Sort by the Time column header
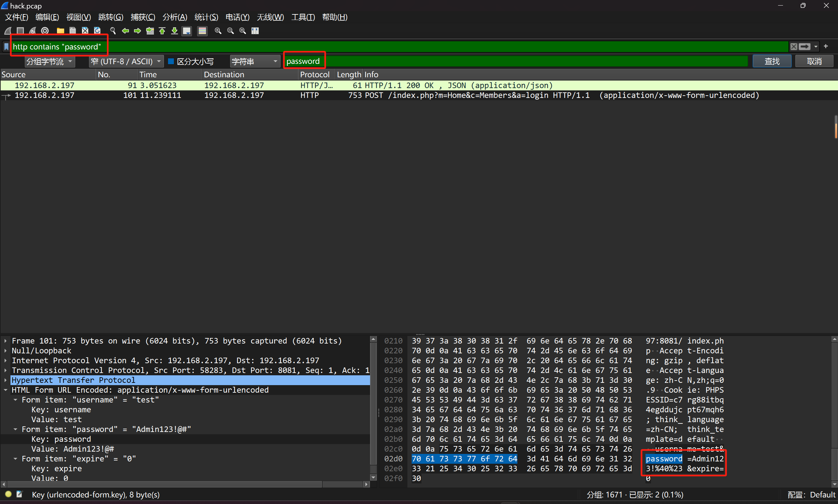The height and width of the screenshot is (504, 838). (169, 74)
